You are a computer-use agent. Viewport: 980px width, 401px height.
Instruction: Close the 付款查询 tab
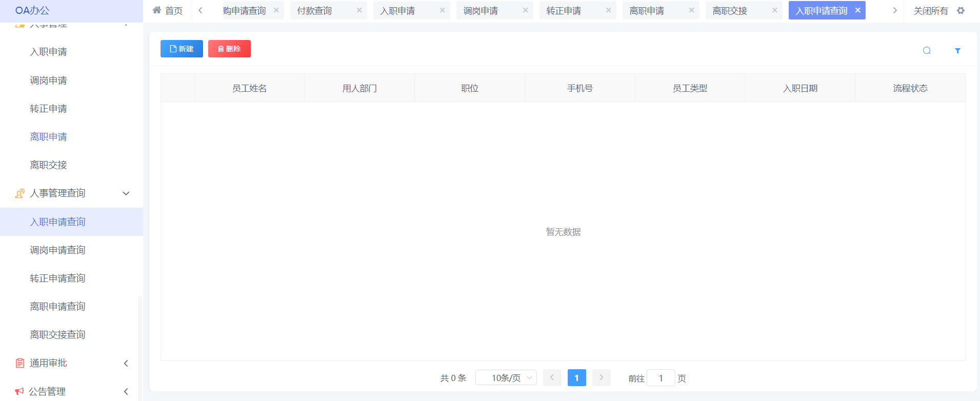click(x=359, y=10)
